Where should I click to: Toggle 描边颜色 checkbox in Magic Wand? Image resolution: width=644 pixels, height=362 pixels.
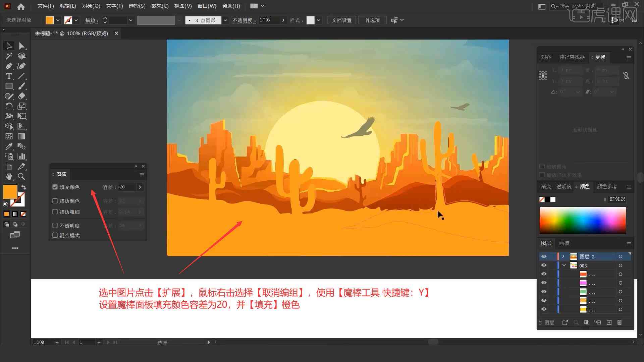click(x=55, y=201)
